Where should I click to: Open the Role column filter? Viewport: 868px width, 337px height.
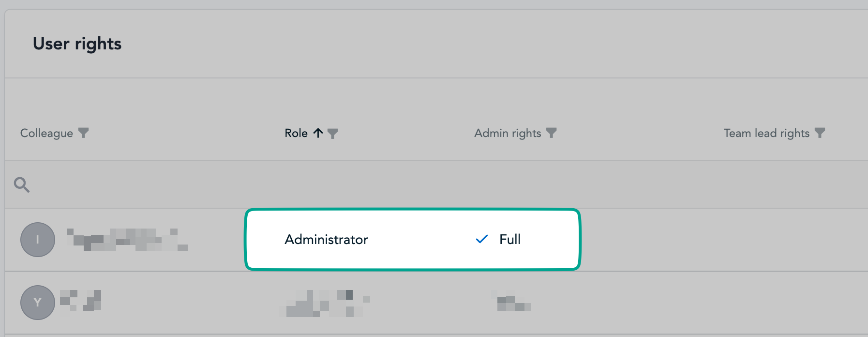click(333, 133)
